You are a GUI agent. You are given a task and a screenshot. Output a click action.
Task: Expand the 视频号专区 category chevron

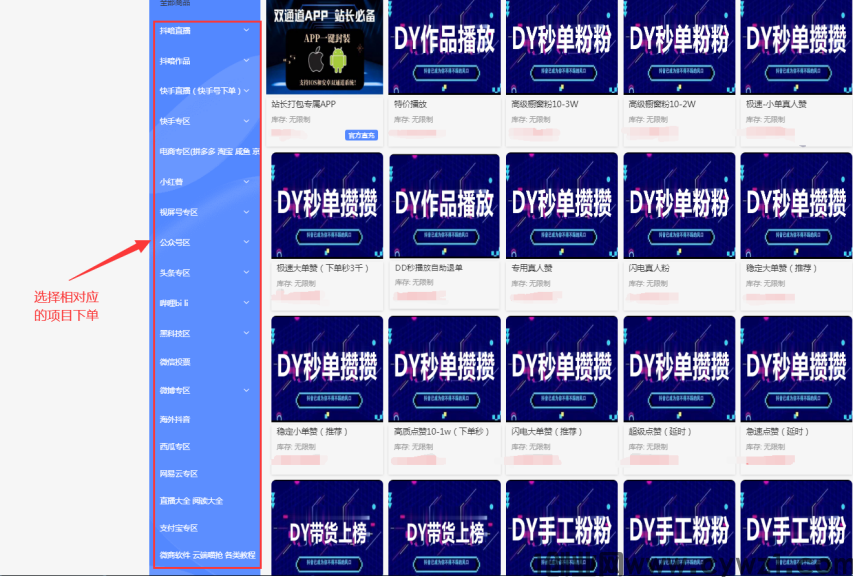pos(246,212)
